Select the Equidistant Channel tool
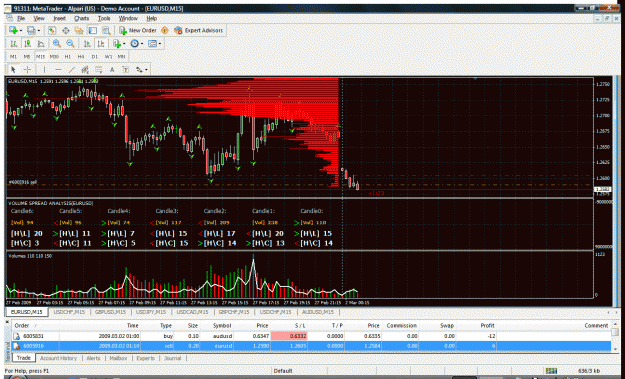The width and height of the screenshot is (625, 379). coord(85,70)
